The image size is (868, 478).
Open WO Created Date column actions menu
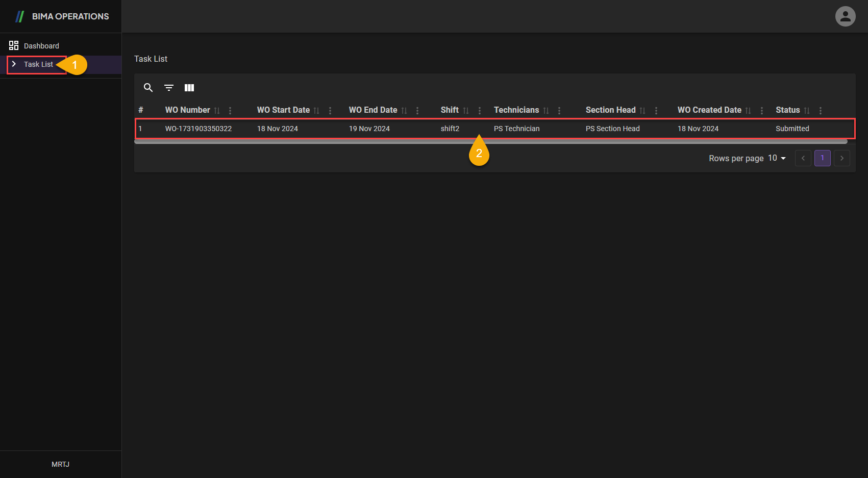tap(762, 111)
